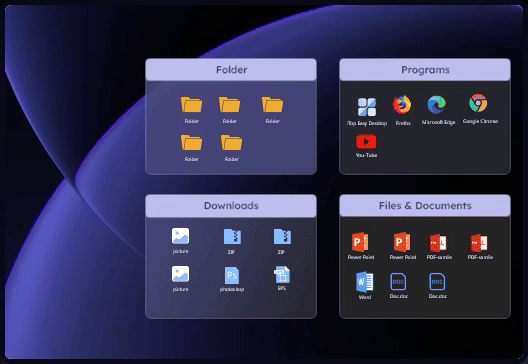Open the iTop Easy Desktop program icon
This screenshot has width=528, height=364.
click(x=367, y=107)
